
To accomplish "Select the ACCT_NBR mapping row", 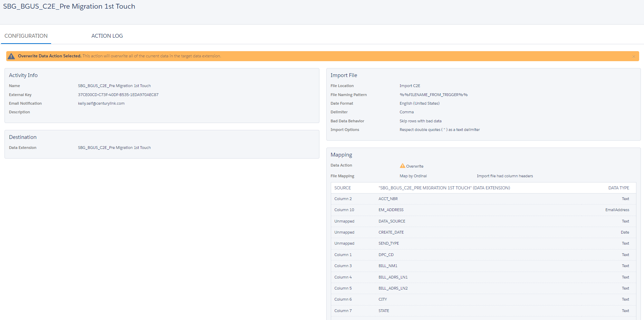I will click(388, 199).
